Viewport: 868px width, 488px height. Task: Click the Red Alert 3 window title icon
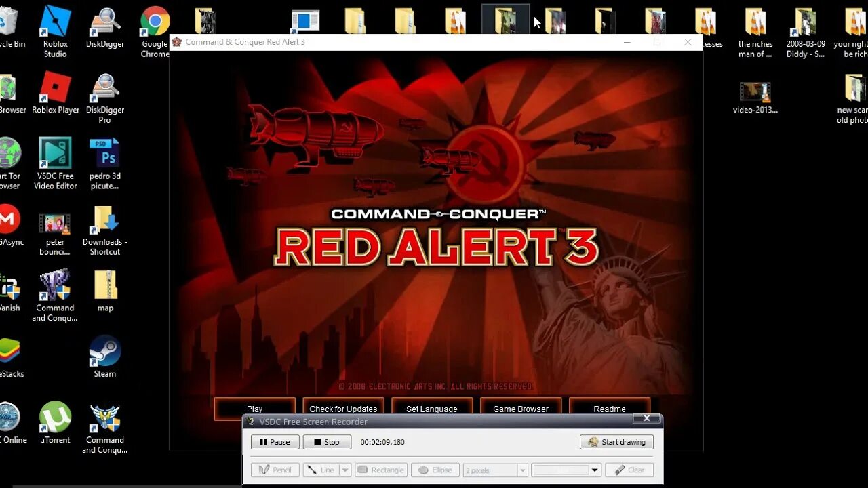pyautogui.click(x=177, y=42)
